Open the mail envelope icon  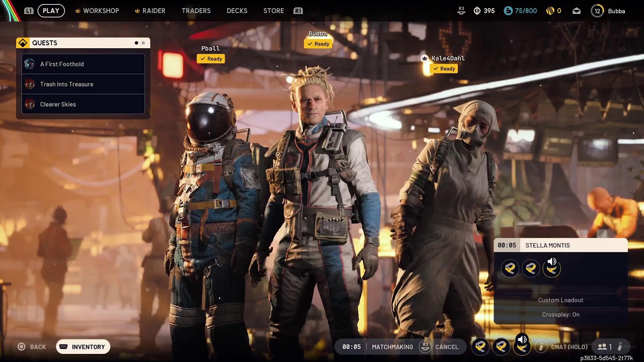[x=577, y=11]
